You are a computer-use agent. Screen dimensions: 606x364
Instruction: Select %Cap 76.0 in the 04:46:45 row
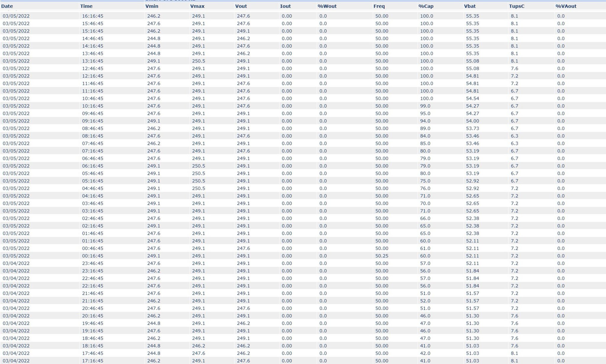coord(425,188)
